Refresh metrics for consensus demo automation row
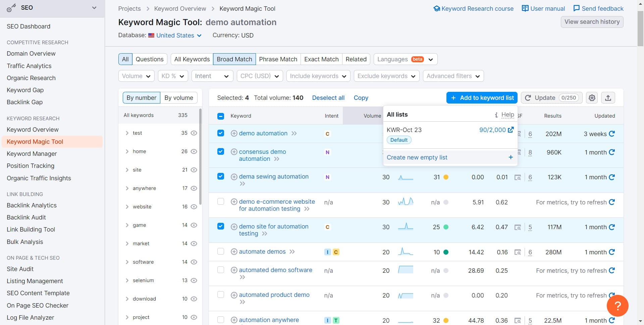 (x=612, y=152)
